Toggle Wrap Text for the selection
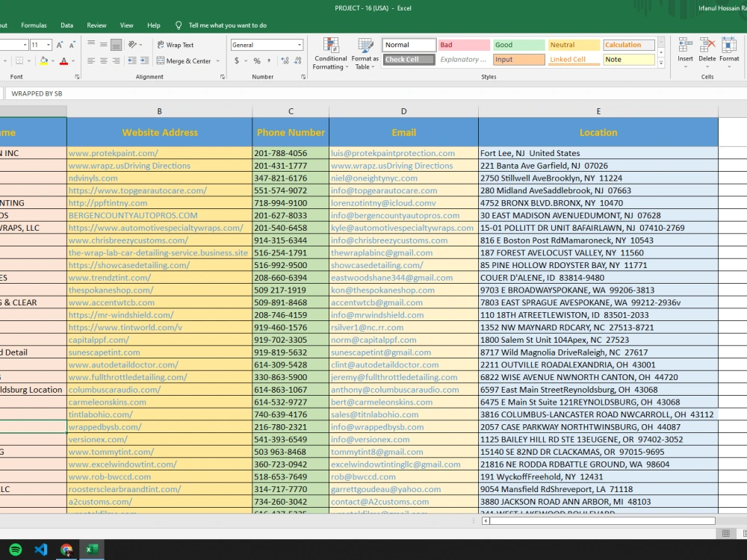The width and height of the screenshot is (747, 560). (x=179, y=45)
